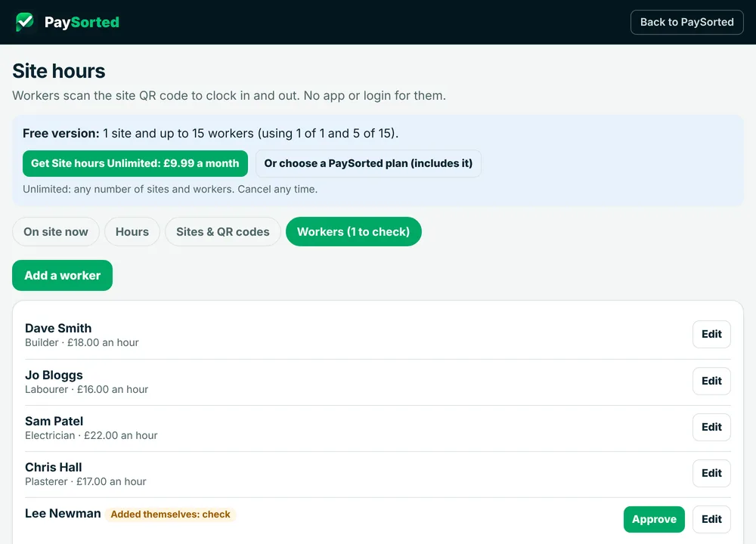This screenshot has width=756, height=544.
Task: Click the Dave Smith name
Action: [x=58, y=328]
